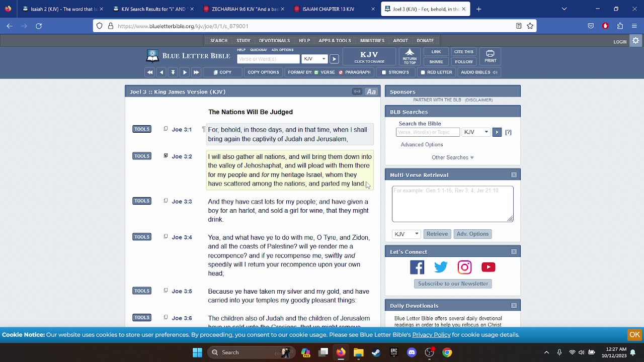Open the Privacy Policy link

[431, 335]
